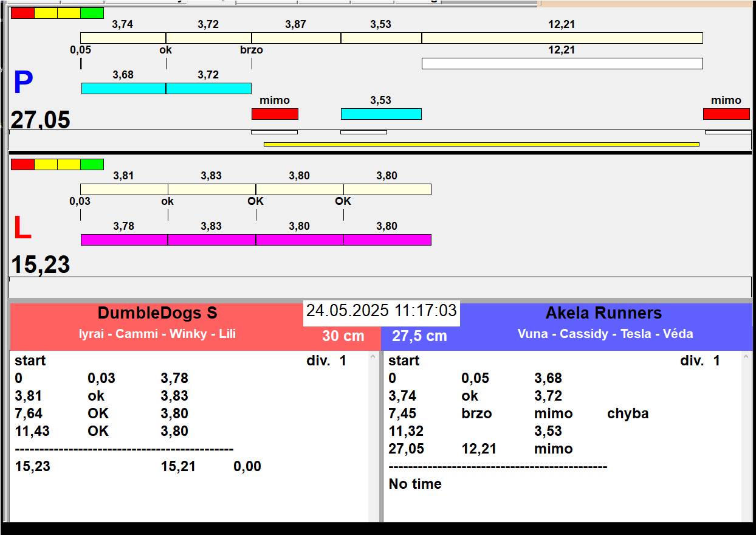Image resolution: width=756 pixels, height=535 pixels.
Task: Click the 15,21 value in DumbleDogs results
Action: [x=178, y=466]
